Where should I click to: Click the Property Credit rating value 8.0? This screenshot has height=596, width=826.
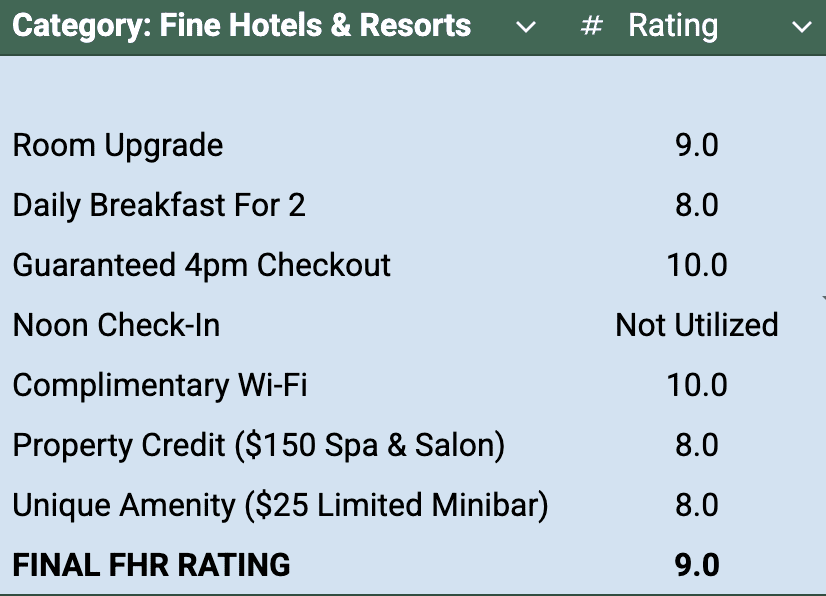(697, 445)
